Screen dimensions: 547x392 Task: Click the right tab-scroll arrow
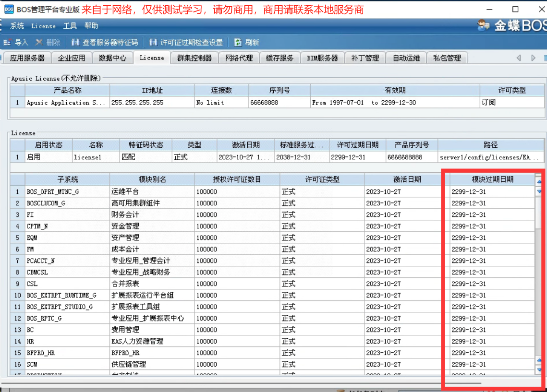click(533, 58)
